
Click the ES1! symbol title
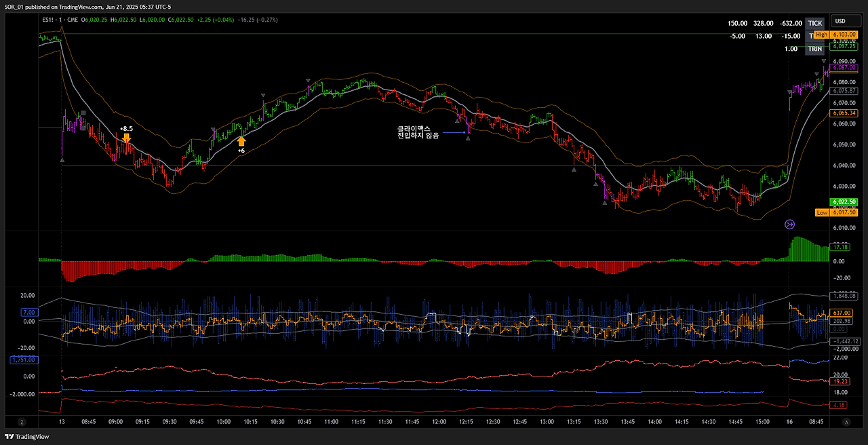tap(49, 20)
